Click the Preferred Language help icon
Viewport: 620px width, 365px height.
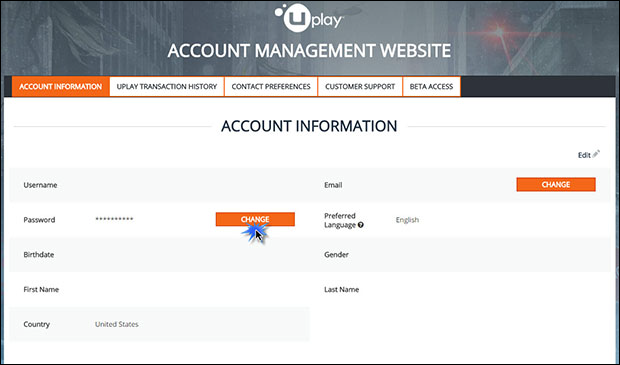361,225
